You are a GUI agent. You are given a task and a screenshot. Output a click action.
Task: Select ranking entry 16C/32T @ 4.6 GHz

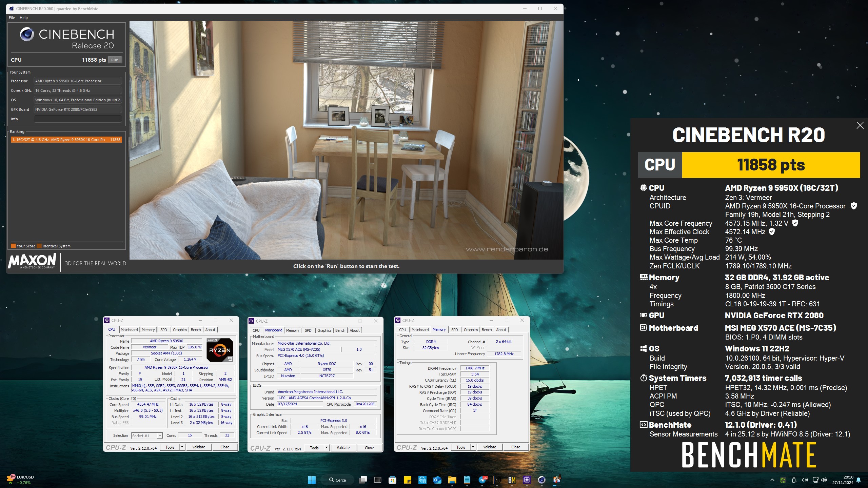[66, 140]
